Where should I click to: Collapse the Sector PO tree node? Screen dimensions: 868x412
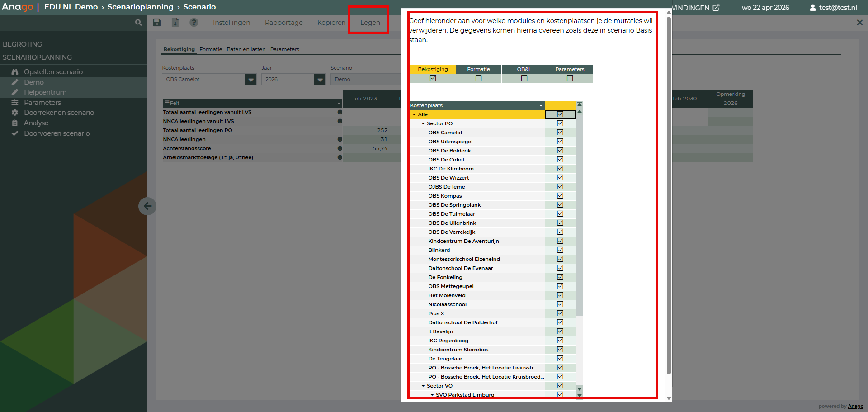[423, 123]
